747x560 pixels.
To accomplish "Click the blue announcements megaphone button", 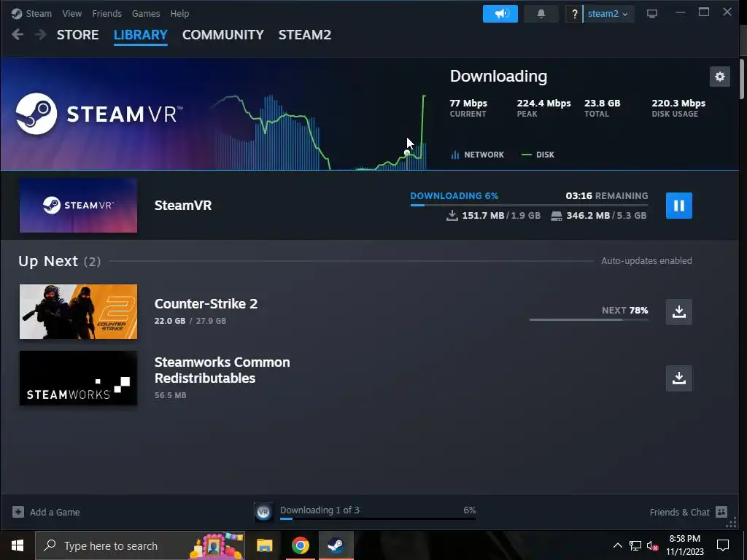I will pyautogui.click(x=500, y=14).
